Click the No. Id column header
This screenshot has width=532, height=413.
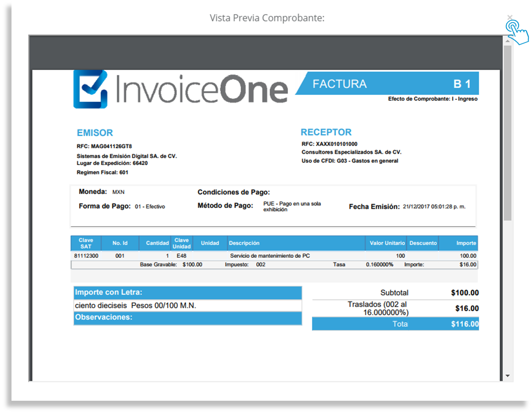tap(120, 243)
